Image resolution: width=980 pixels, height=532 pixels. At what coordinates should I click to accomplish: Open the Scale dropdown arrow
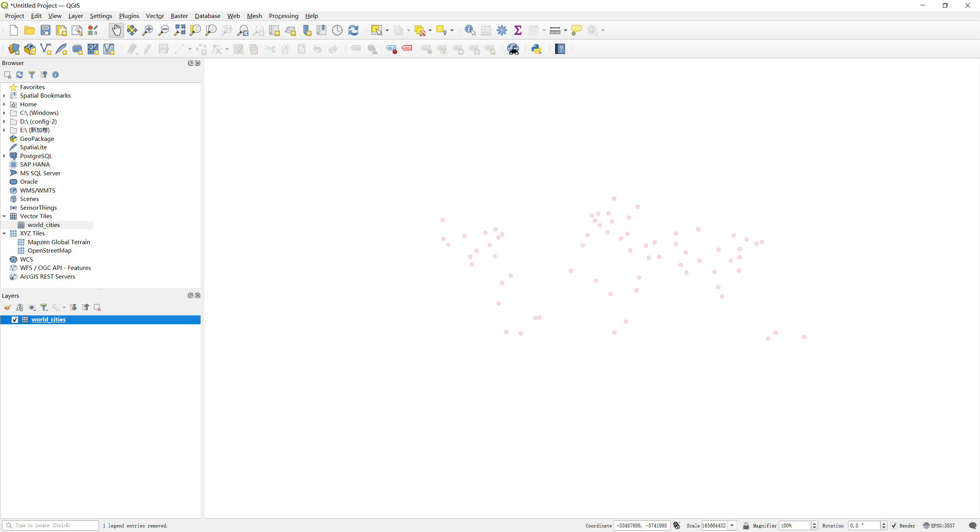732,525
